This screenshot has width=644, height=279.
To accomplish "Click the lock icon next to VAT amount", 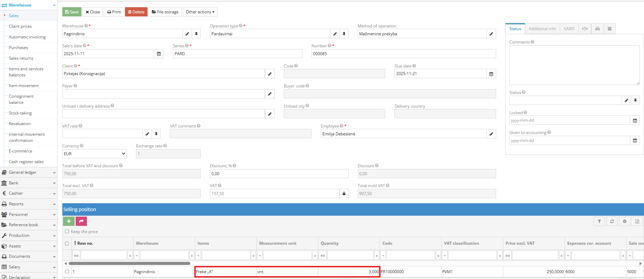I will (344, 194).
